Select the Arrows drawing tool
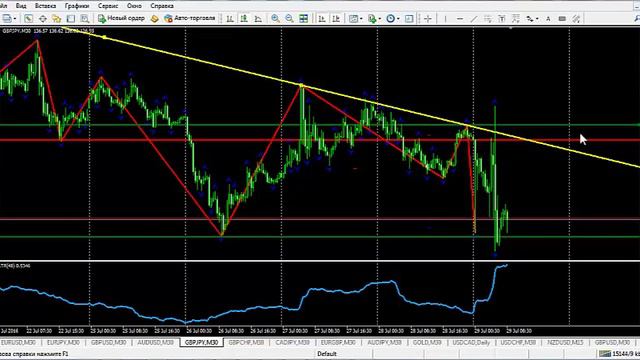Viewport: 640px width, 360px height. click(529, 18)
